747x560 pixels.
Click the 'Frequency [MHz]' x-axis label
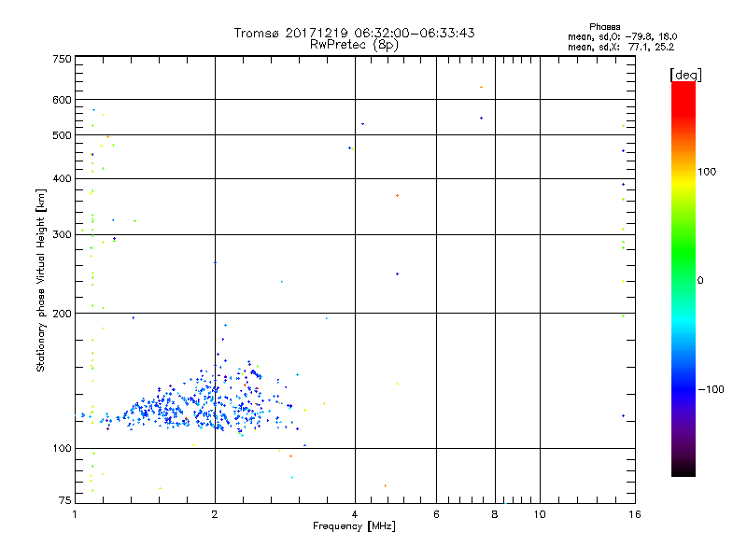tap(354, 526)
